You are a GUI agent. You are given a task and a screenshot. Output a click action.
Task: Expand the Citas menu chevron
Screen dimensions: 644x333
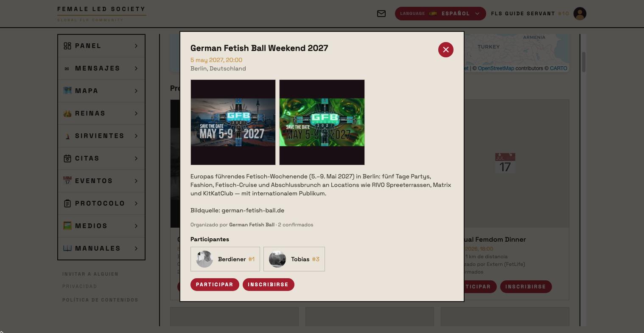136,158
